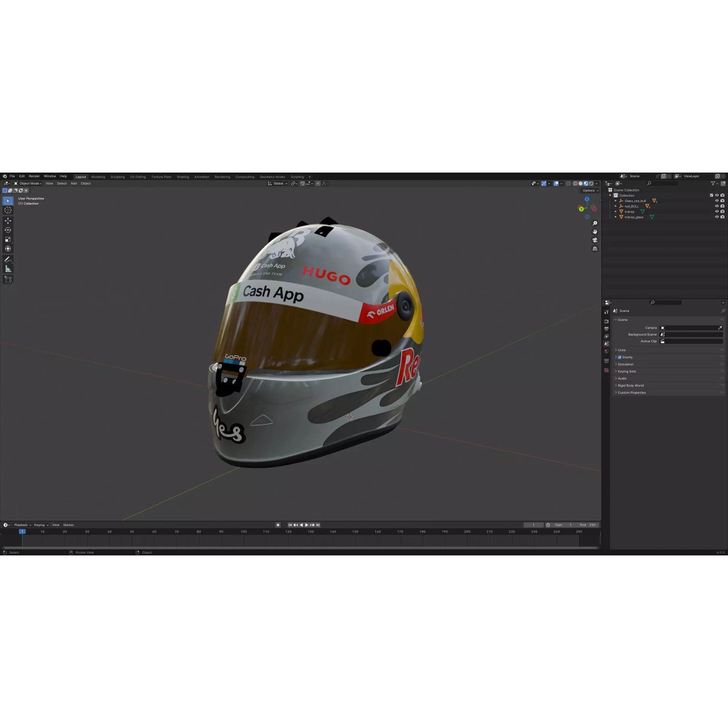Select the Rotate tool from the viewport toolbar
The image size is (728, 728).
(7, 230)
